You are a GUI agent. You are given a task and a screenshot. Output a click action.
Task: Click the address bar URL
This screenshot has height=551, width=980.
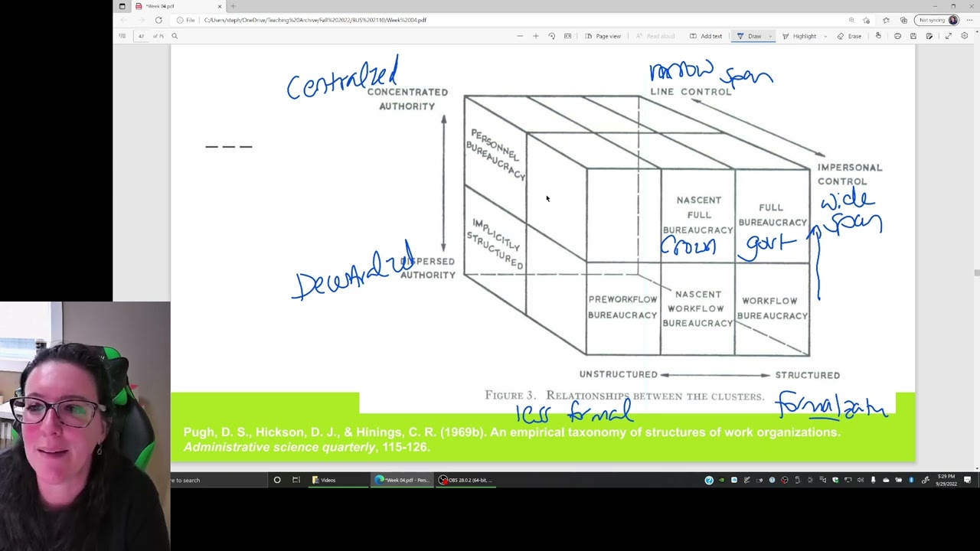[315, 20]
